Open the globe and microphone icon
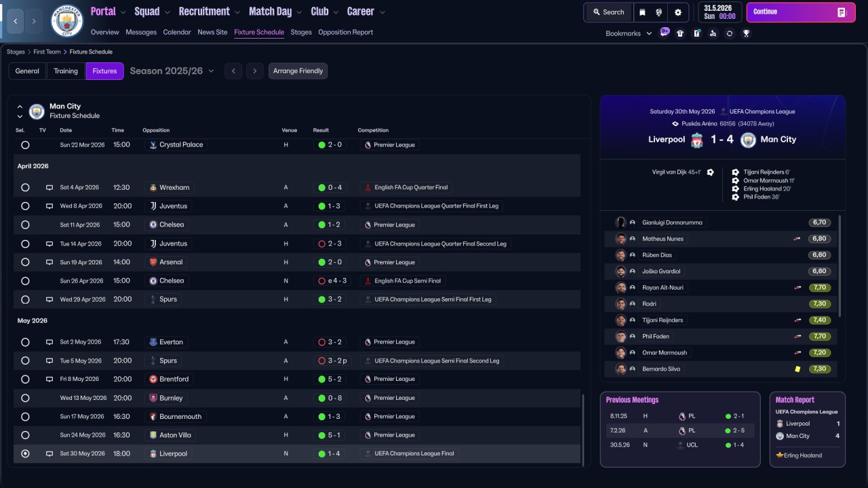Viewport: 868px width, 488px height. (x=659, y=12)
